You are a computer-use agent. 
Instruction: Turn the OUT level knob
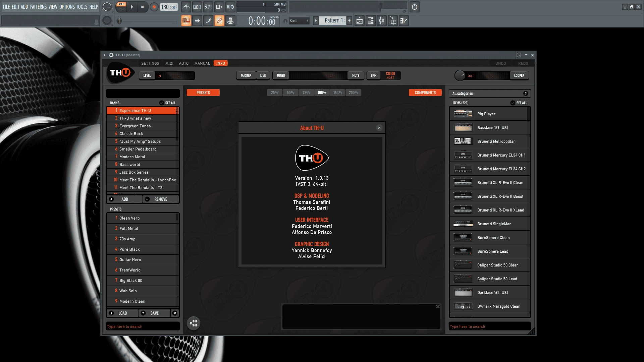pyautogui.click(x=460, y=75)
